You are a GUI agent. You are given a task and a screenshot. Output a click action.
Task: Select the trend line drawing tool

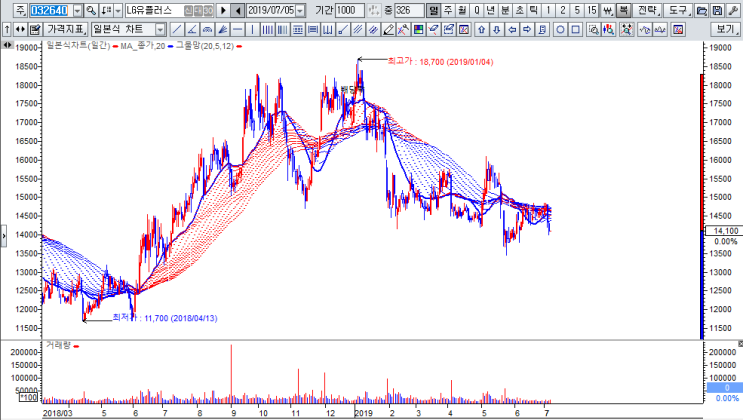pyautogui.click(x=176, y=30)
